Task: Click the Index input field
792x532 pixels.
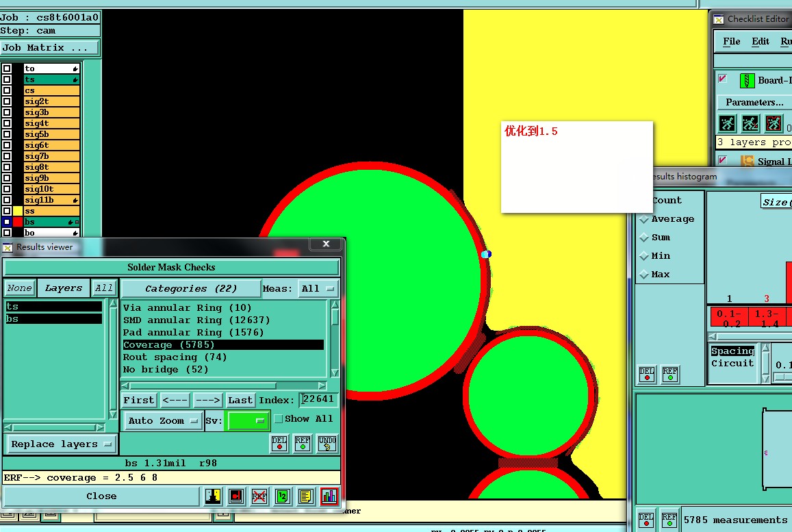Action: (x=318, y=400)
